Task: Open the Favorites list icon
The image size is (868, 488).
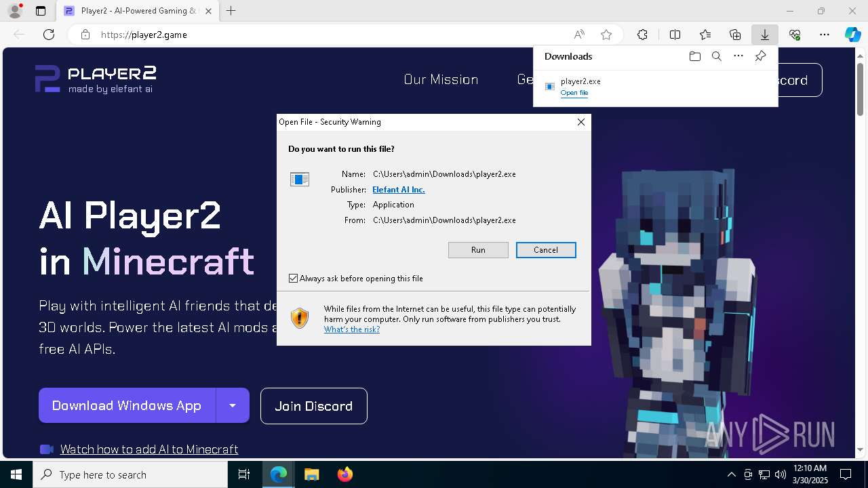Action: click(705, 35)
